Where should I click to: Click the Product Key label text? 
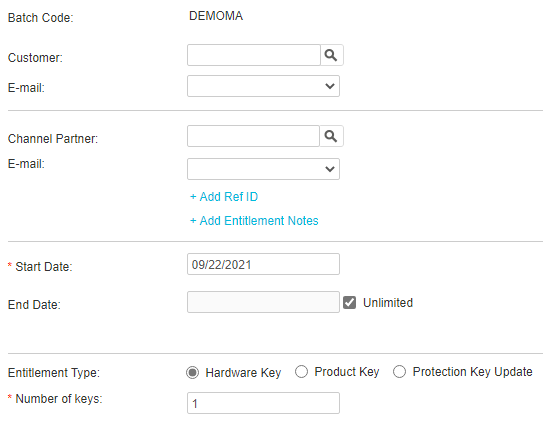[x=347, y=372]
